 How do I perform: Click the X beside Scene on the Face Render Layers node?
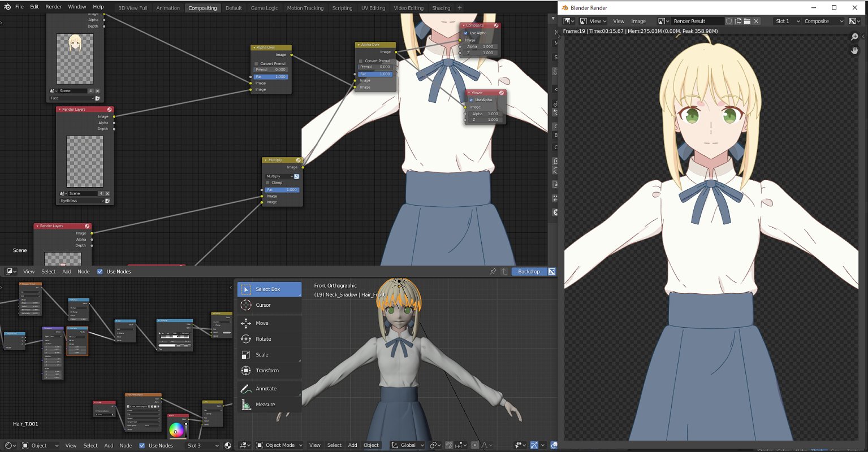click(x=97, y=90)
